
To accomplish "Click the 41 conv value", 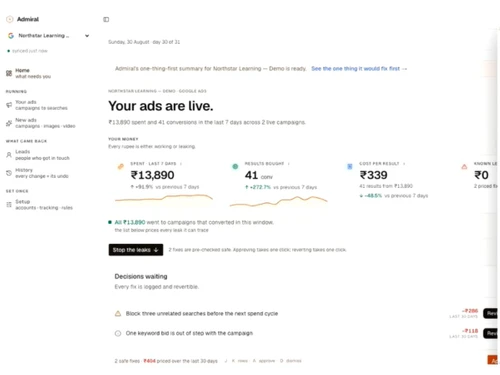I will click(259, 175).
